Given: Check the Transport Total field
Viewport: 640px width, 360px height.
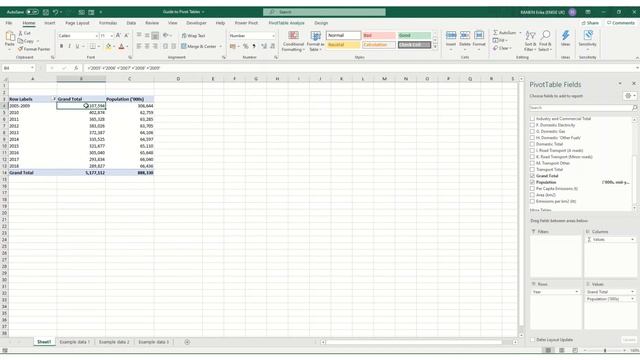Looking at the screenshot, I should click(x=532, y=169).
